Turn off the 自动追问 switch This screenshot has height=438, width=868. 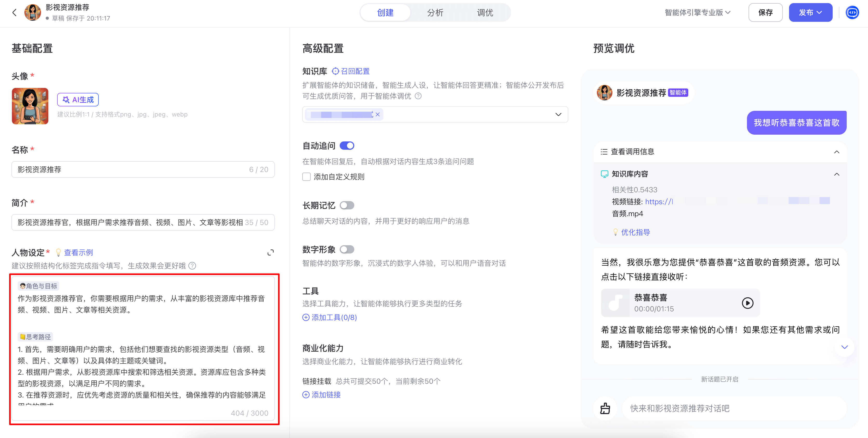point(347,146)
